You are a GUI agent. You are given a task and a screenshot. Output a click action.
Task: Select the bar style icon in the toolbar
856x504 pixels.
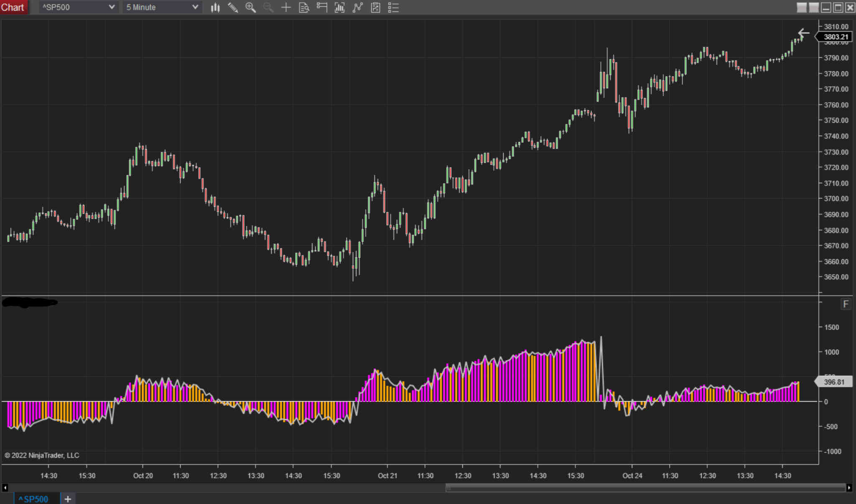point(215,7)
